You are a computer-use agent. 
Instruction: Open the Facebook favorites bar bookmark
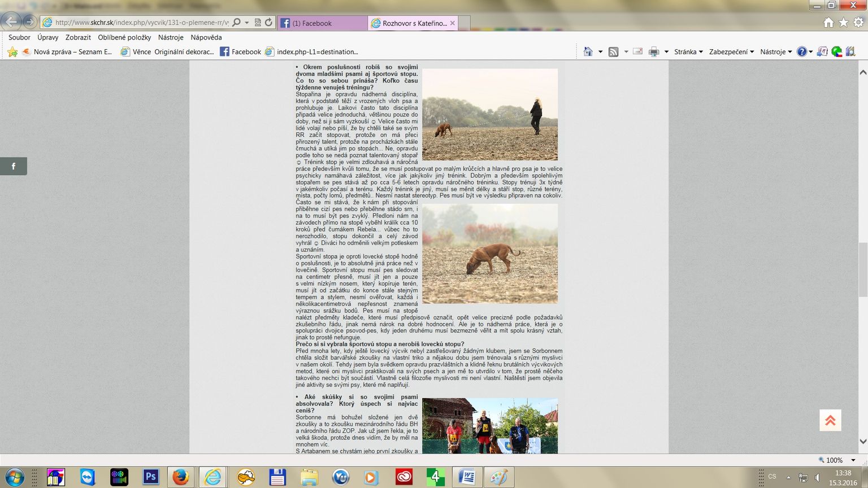click(241, 52)
